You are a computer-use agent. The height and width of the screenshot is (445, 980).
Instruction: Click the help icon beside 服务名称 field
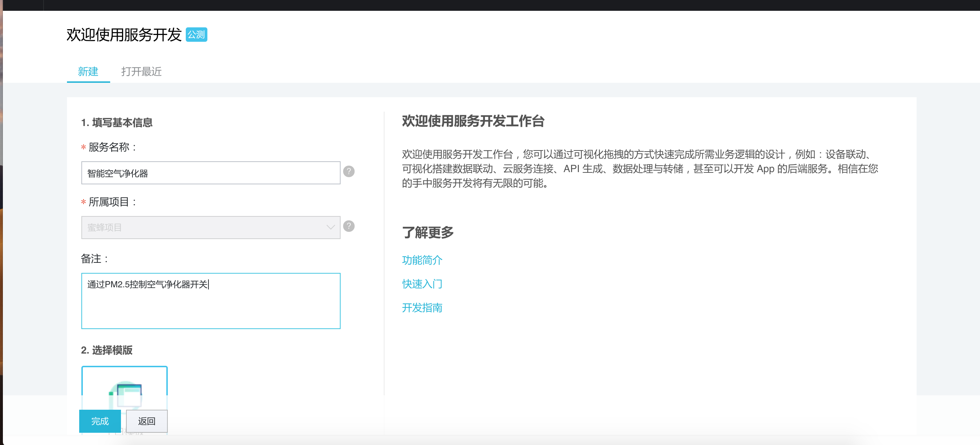(x=349, y=171)
